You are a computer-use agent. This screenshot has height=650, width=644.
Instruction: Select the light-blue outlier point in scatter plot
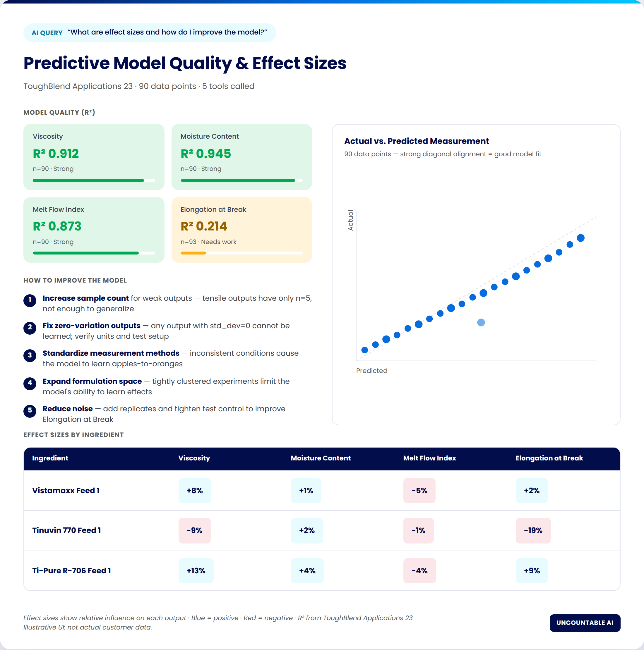tap(481, 322)
